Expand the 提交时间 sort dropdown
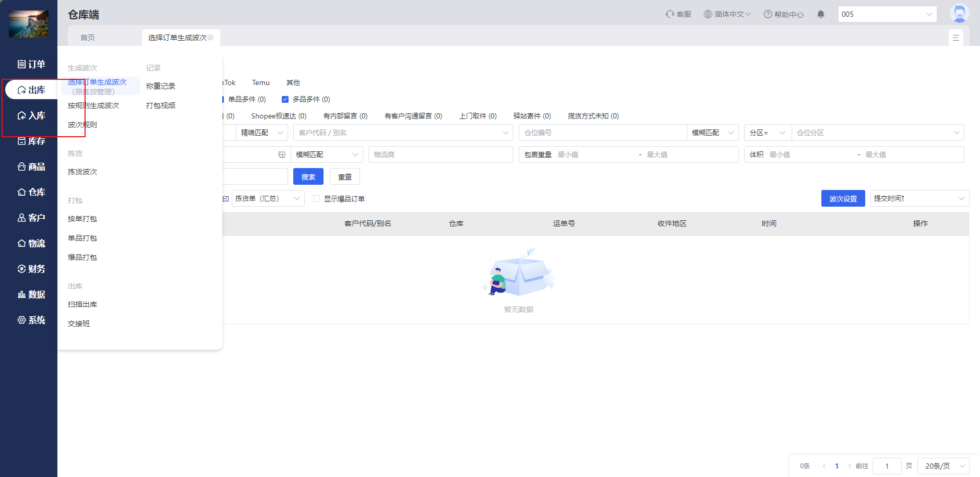 (919, 198)
